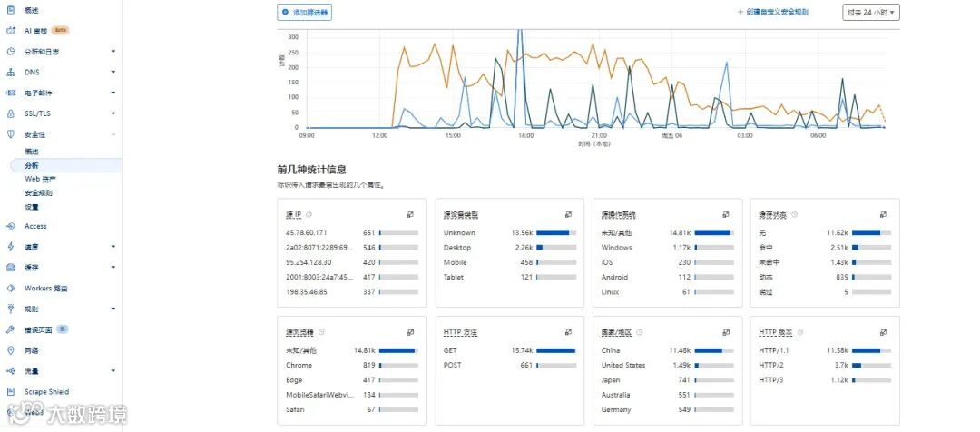Image resolution: width=980 pixels, height=432 pixels.
Task: Open expand icon on HTTP 方法 card
Action: pos(568,332)
